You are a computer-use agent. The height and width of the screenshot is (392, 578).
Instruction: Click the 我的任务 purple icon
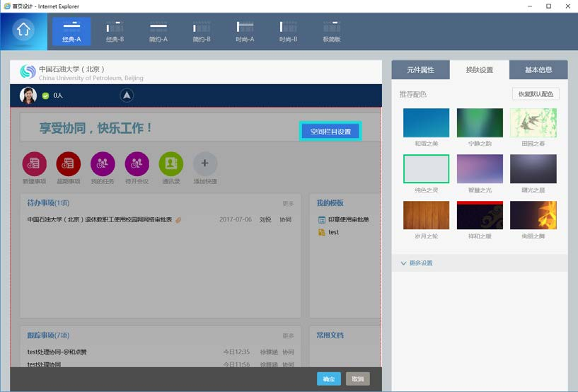103,163
